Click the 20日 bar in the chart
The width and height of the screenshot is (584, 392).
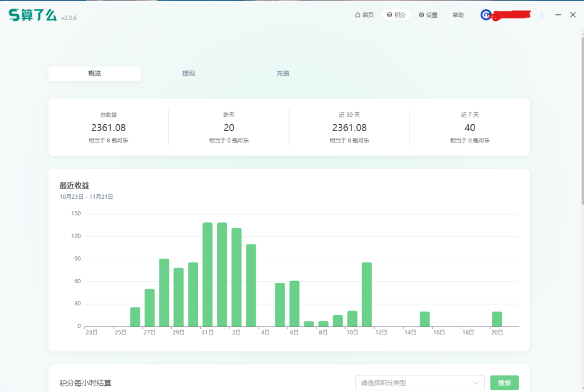[497, 318]
